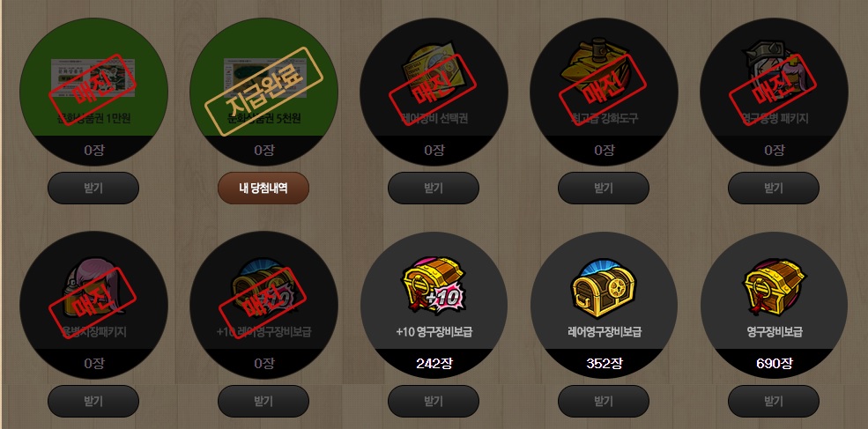This screenshot has width=868, height=429.
Task: Click 받기 under +10 영구장비보급
Action: coord(434,402)
